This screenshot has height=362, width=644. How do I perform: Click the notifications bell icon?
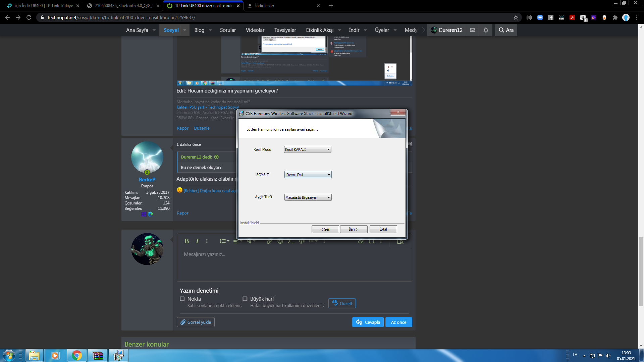point(486,30)
